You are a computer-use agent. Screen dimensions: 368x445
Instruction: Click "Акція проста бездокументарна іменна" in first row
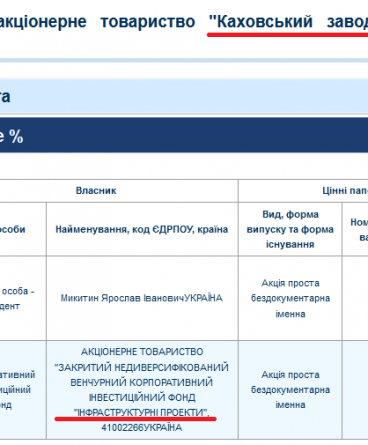click(290, 298)
